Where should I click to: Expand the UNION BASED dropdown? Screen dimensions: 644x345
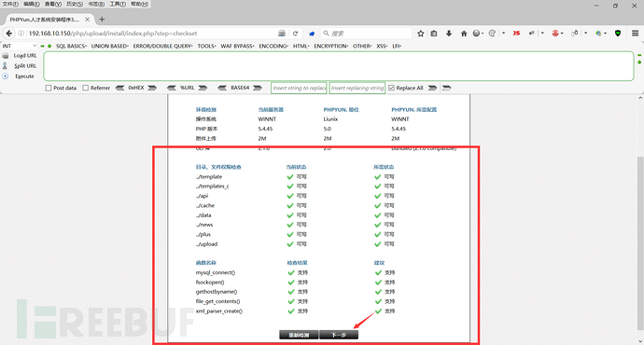pos(109,46)
